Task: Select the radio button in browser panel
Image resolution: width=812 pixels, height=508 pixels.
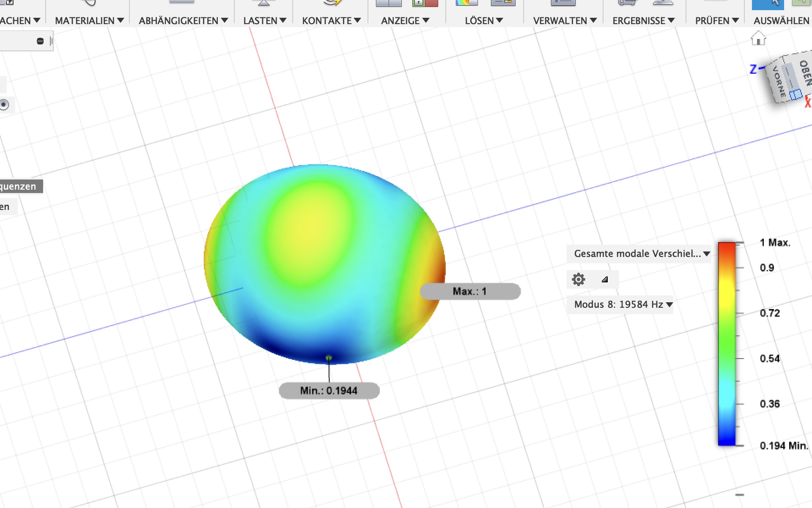Action: pyautogui.click(x=4, y=105)
